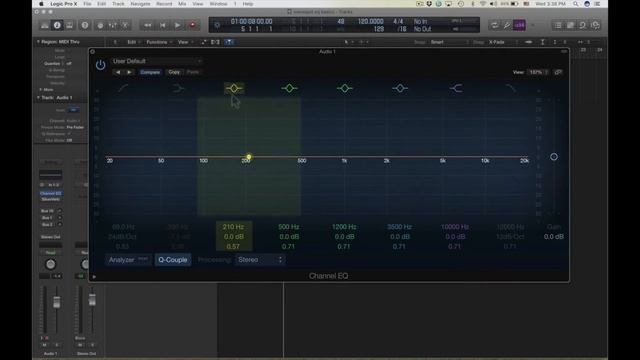Image resolution: width=640 pixels, height=360 pixels.
Task: Toggle the Smart Controls button
Action: point(100,25)
